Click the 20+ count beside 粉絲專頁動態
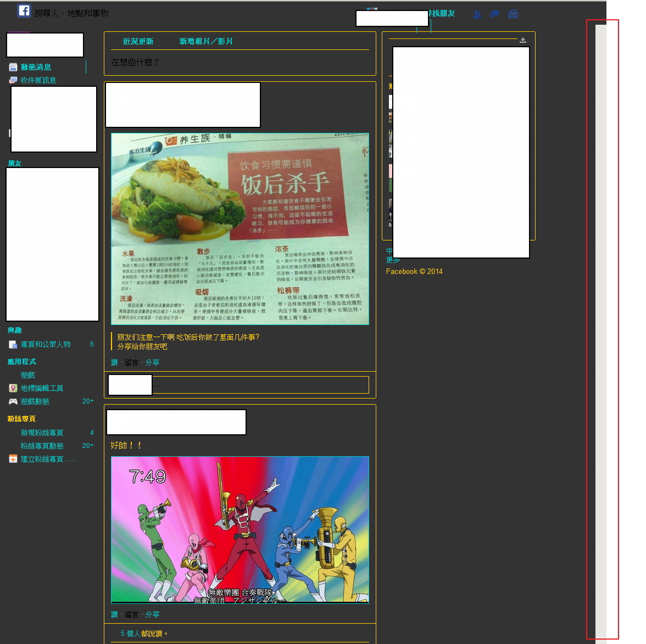Viewport: 646px width, 644px height. tap(88, 446)
